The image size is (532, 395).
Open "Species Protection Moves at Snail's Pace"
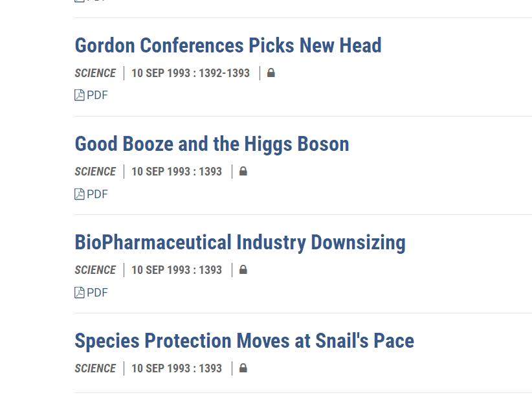pyautogui.click(x=244, y=341)
